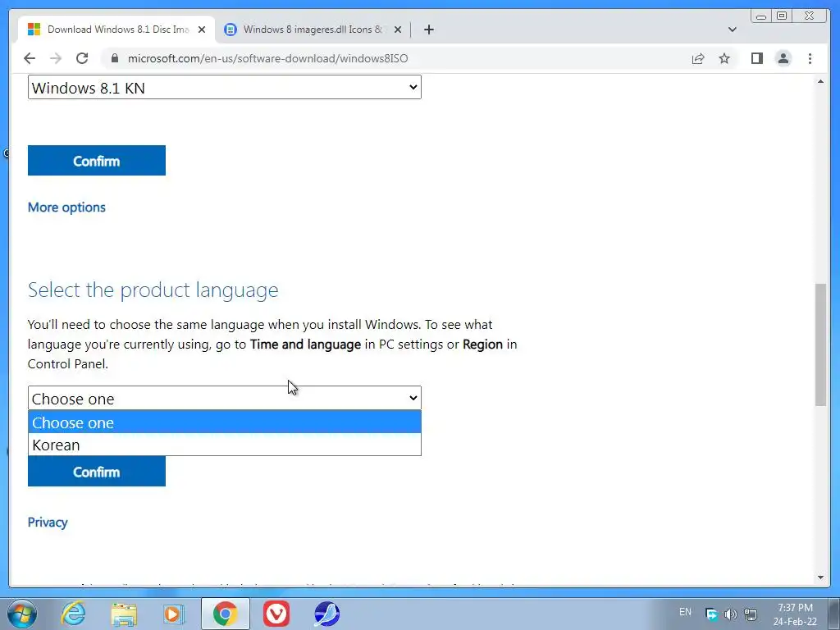840x630 pixels.
Task: Click the forward navigation arrow
Action: coord(56,58)
